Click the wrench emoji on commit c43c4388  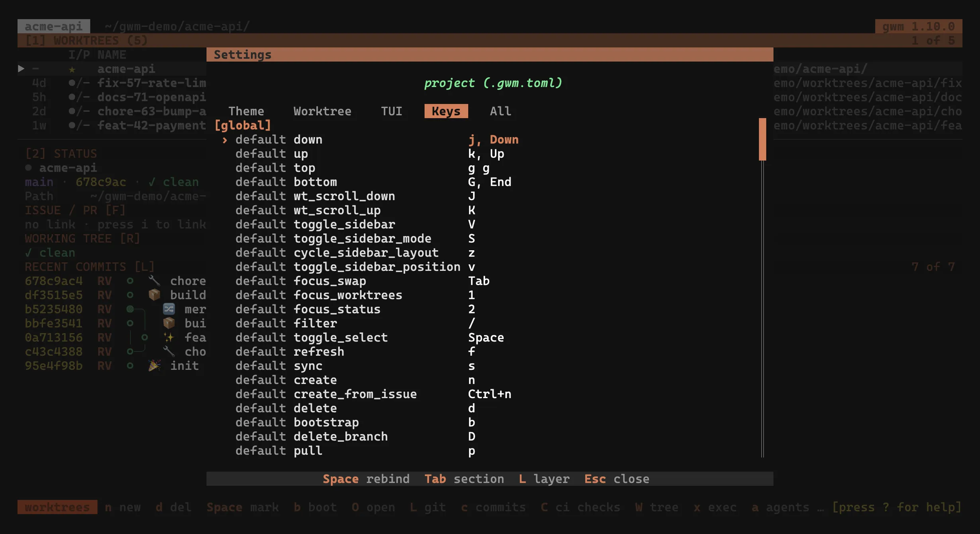point(169,351)
